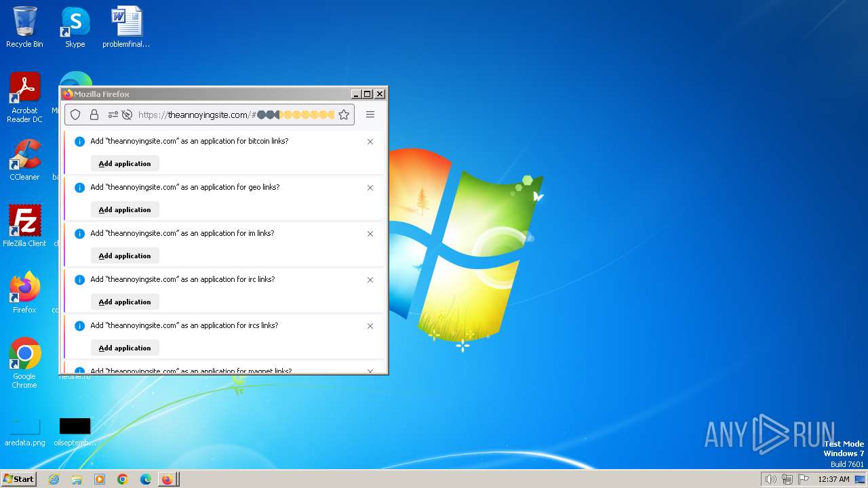Open the media player taskbar icon

[x=100, y=479]
